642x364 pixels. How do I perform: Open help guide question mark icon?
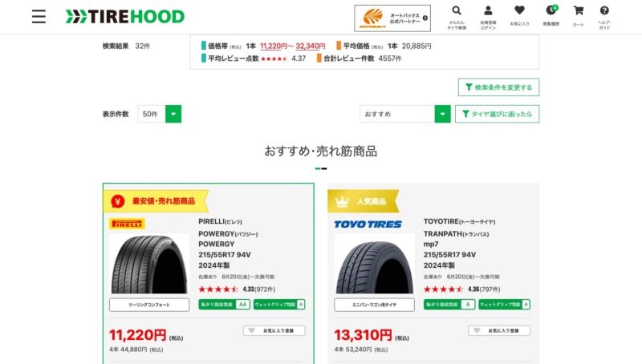[604, 17]
